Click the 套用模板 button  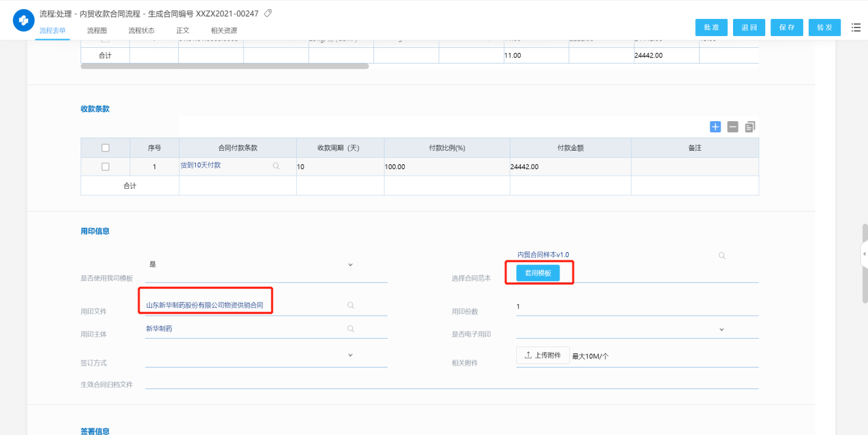538,273
